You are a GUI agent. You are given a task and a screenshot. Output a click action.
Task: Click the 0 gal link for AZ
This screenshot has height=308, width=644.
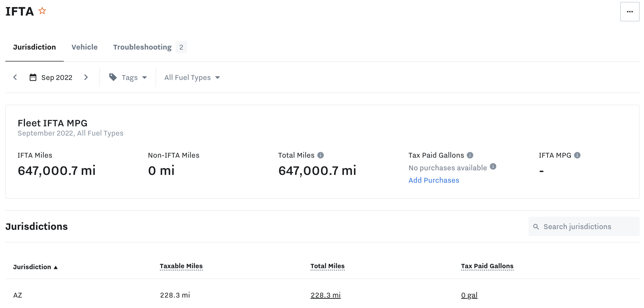(x=469, y=295)
